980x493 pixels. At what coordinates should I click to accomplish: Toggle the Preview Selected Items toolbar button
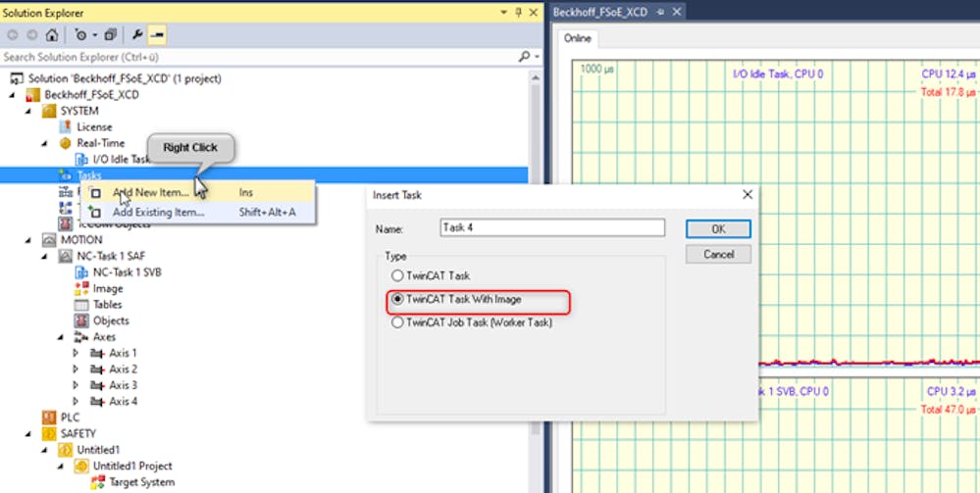pos(156,35)
